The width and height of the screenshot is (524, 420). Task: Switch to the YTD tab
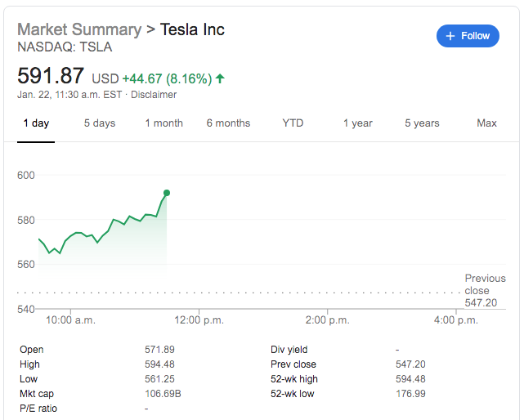point(293,123)
